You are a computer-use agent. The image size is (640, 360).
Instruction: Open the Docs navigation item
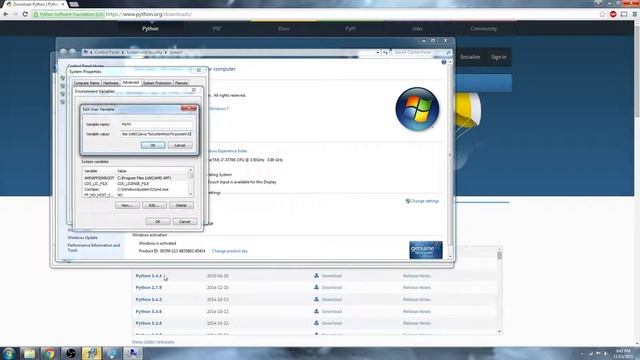(284, 29)
